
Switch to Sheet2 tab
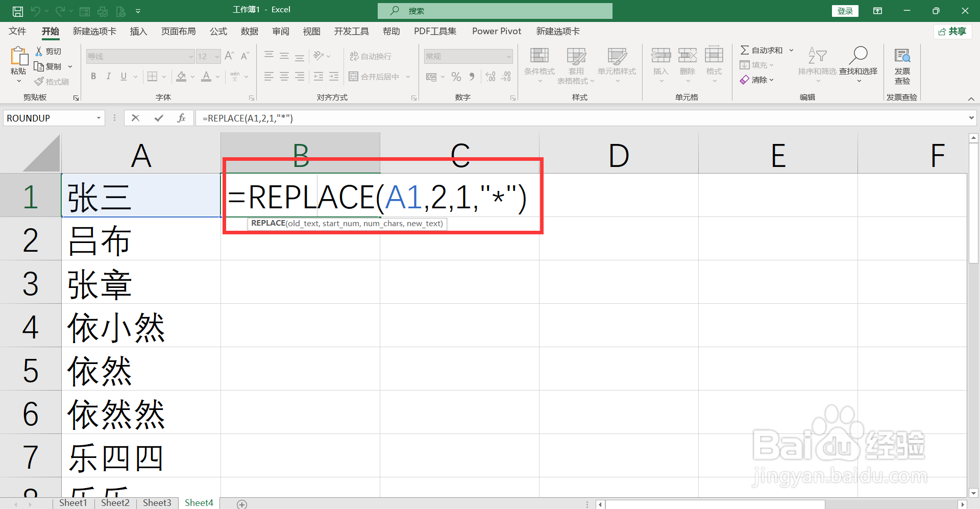tap(115, 503)
